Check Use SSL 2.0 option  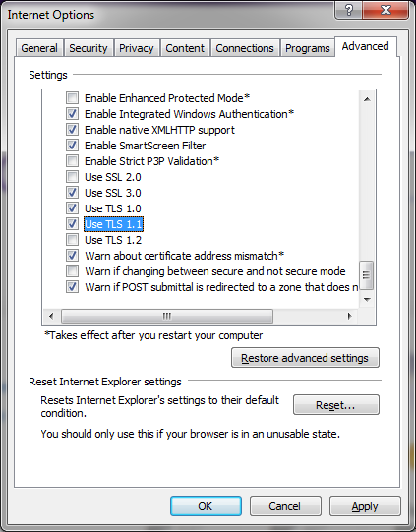click(x=72, y=177)
